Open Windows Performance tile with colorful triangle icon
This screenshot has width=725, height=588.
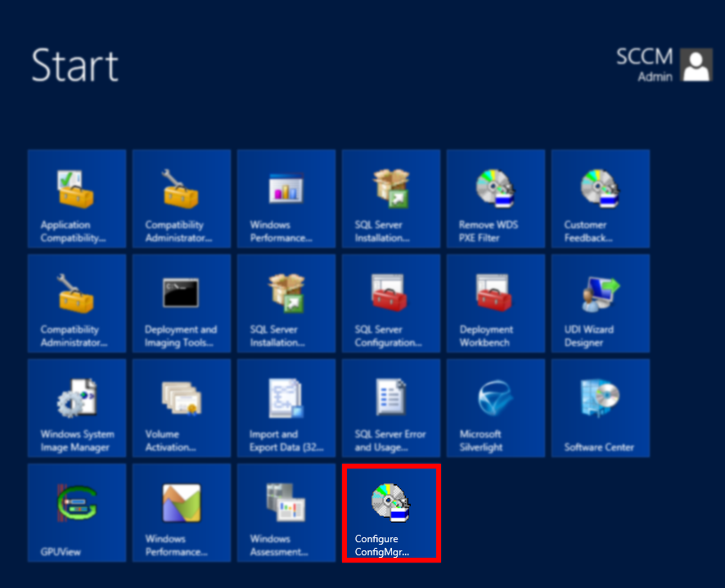coord(182,512)
